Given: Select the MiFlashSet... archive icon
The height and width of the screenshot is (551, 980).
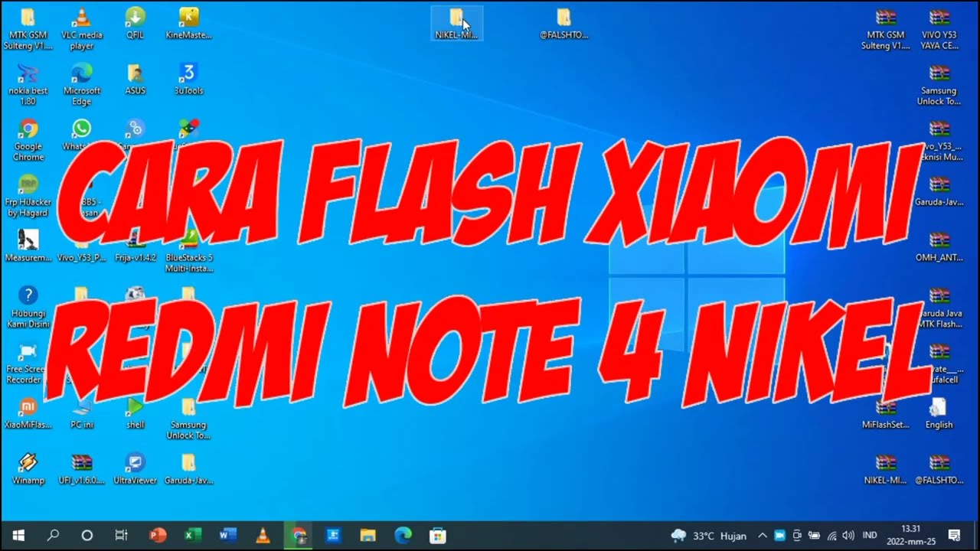Looking at the screenshot, I should click(x=886, y=414).
